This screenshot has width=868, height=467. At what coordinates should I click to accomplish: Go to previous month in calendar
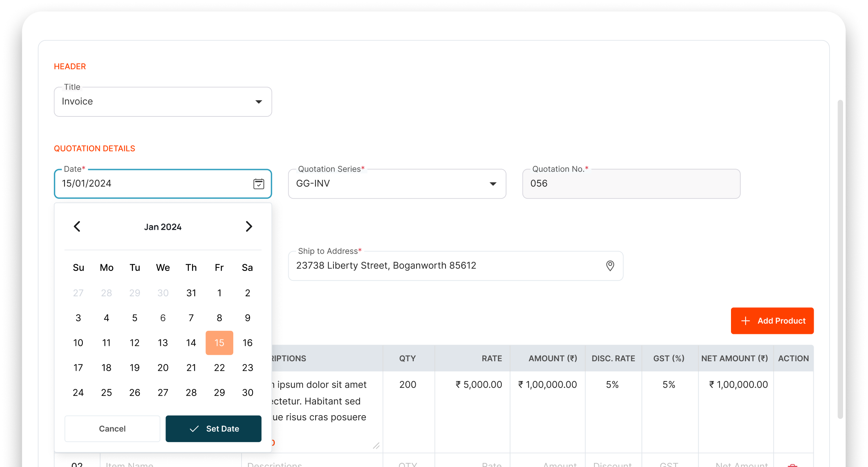[77, 227]
